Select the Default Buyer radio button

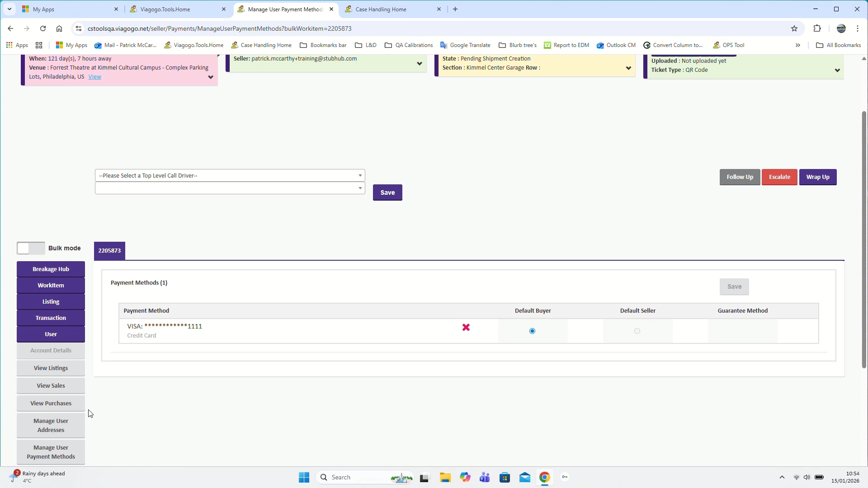click(x=532, y=331)
